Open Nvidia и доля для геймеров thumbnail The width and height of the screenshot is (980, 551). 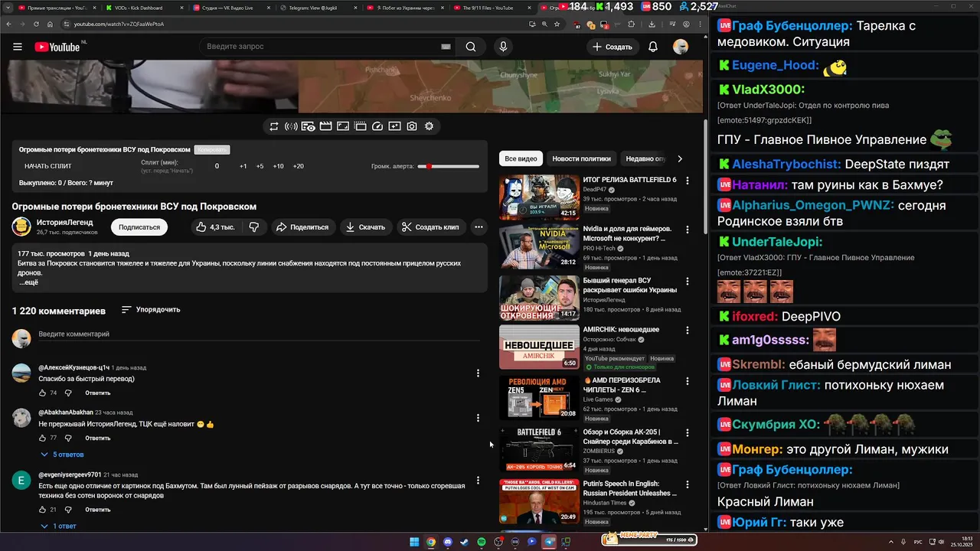point(539,247)
